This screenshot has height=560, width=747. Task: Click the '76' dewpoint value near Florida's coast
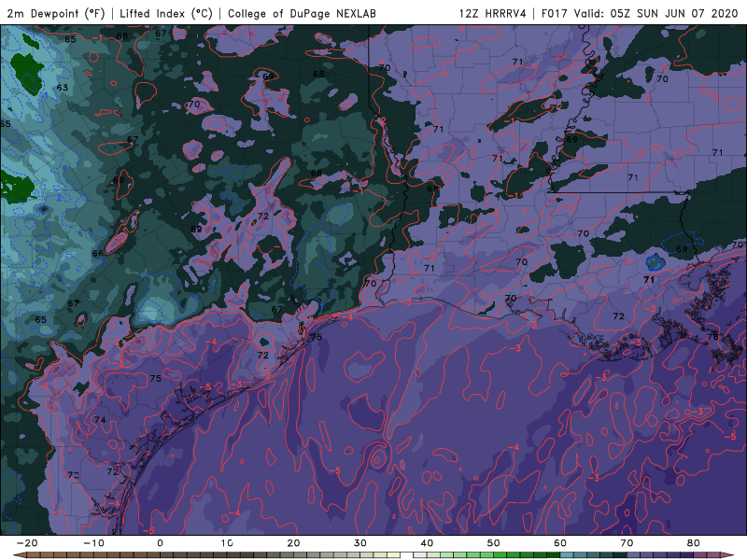(x=712, y=337)
